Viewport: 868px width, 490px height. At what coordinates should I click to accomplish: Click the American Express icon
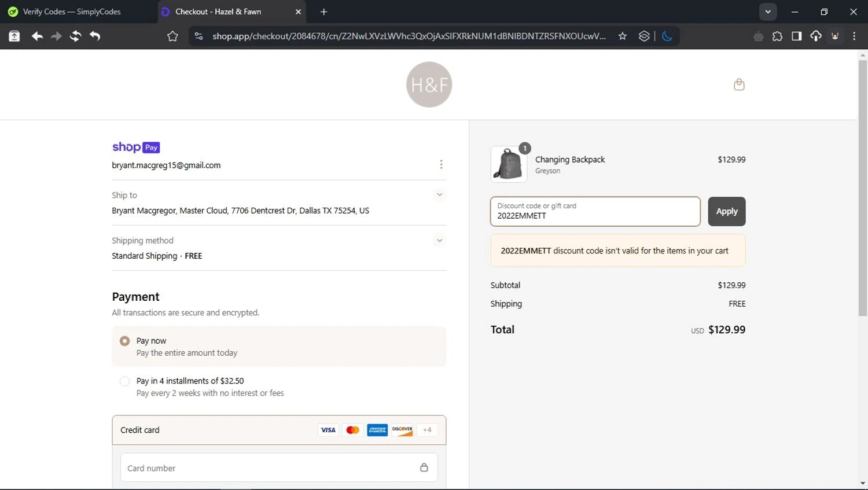click(x=377, y=430)
